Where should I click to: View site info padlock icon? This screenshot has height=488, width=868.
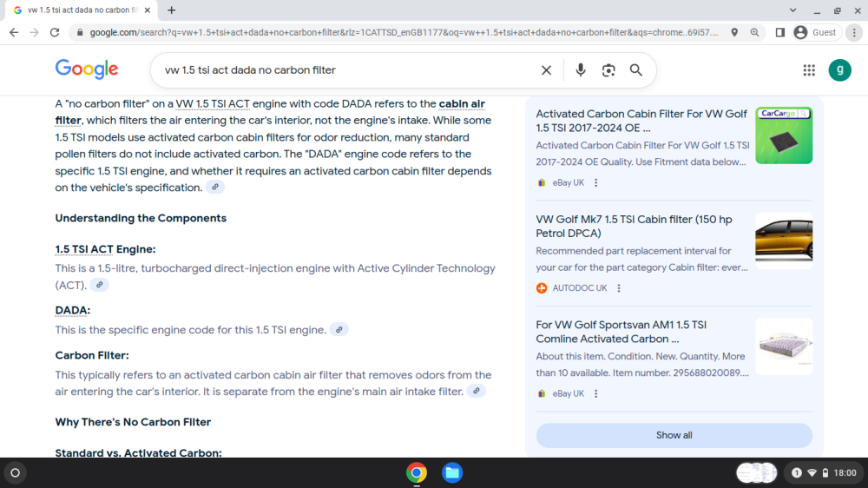(80, 33)
